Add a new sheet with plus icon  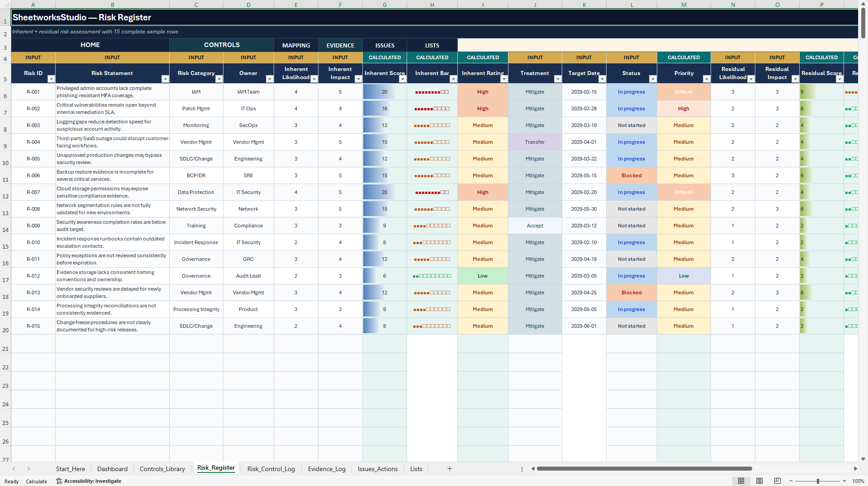click(450, 469)
